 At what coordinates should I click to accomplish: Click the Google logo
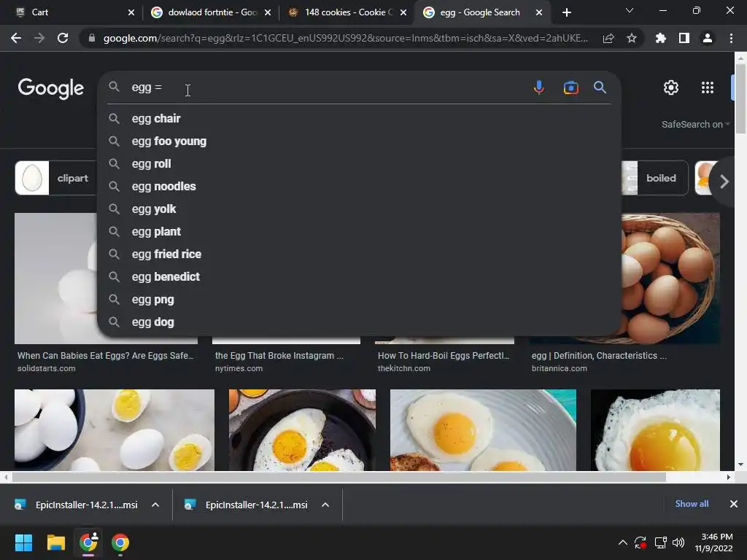51,88
